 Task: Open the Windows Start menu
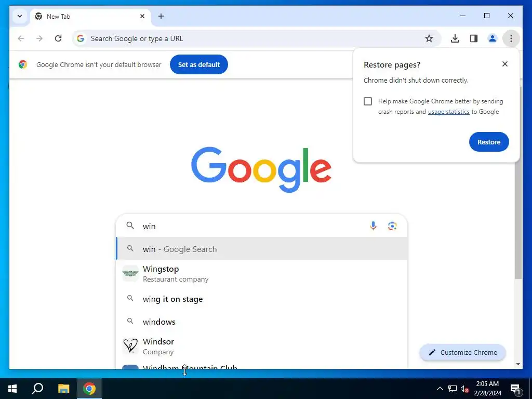[x=12, y=389]
